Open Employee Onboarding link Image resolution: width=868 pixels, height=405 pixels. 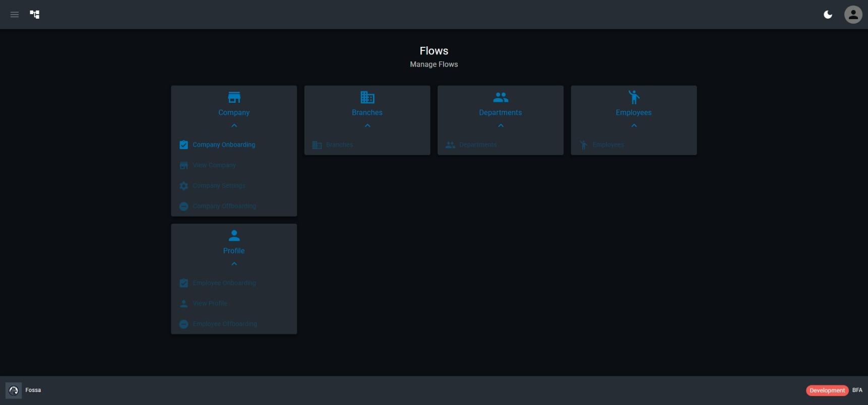coord(224,283)
